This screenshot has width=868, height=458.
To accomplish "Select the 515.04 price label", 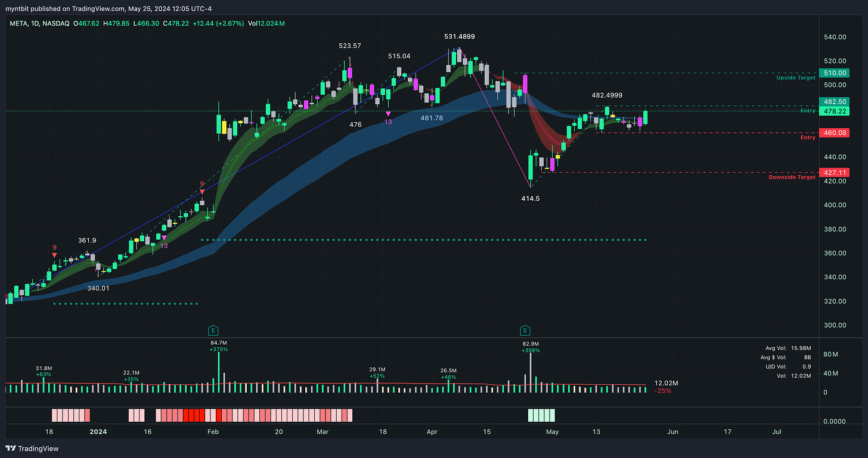I will point(399,56).
